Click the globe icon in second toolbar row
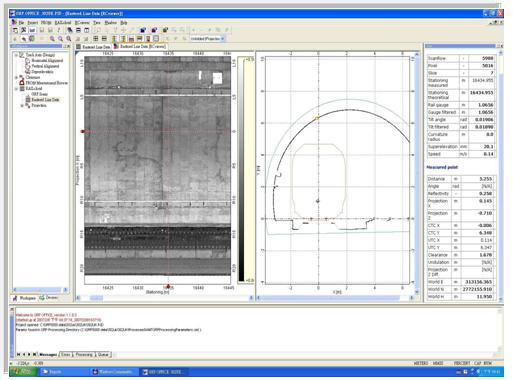Image resolution: width=513 pixels, height=380 pixels. point(32,39)
